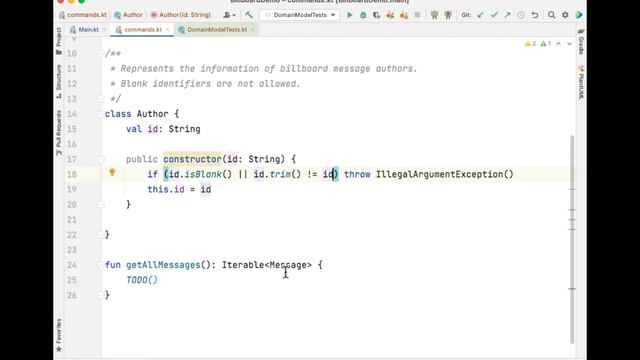Image resolution: width=640 pixels, height=360 pixels.
Task: Go to next highlighted error arrow
Action: point(569,44)
